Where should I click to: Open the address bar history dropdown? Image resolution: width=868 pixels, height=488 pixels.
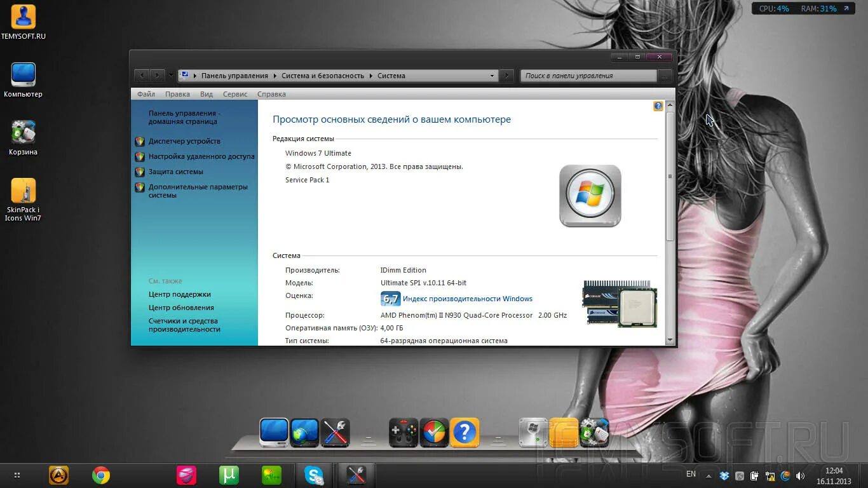pos(492,76)
